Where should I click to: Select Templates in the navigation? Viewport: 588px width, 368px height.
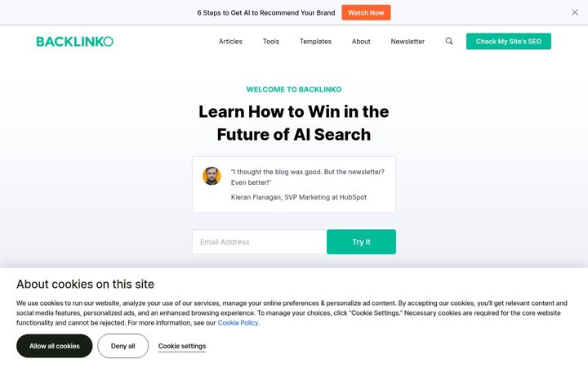pos(315,42)
